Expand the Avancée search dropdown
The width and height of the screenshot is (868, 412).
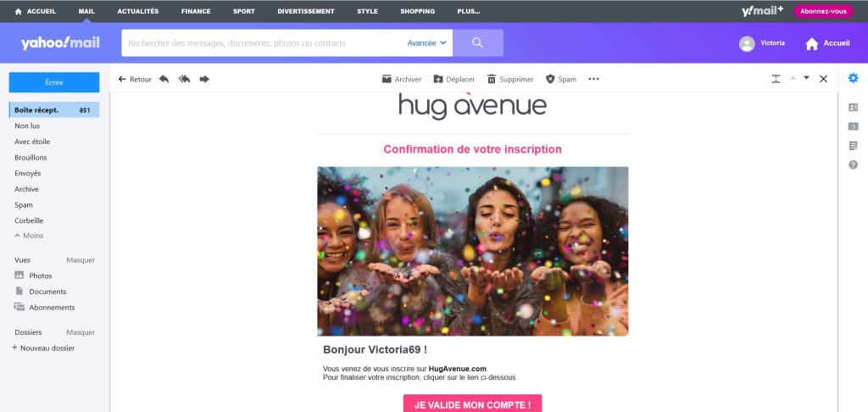pyautogui.click(x=427, y=43)
